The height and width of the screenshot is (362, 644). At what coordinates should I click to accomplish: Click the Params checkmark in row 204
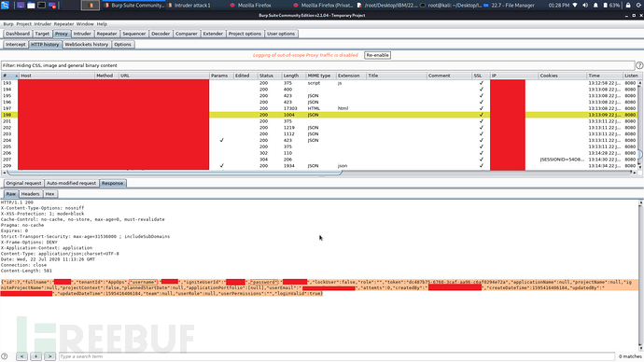coord(222,140)
